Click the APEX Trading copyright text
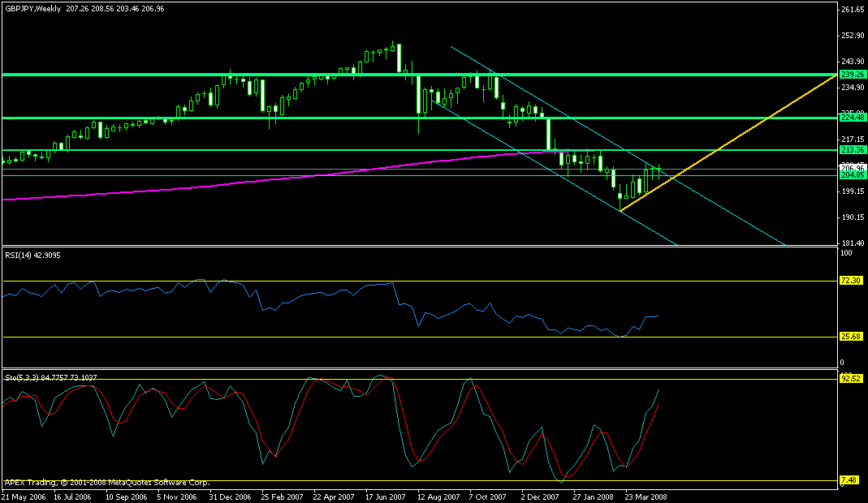This screenshot has width=868, height=503. 99,482
